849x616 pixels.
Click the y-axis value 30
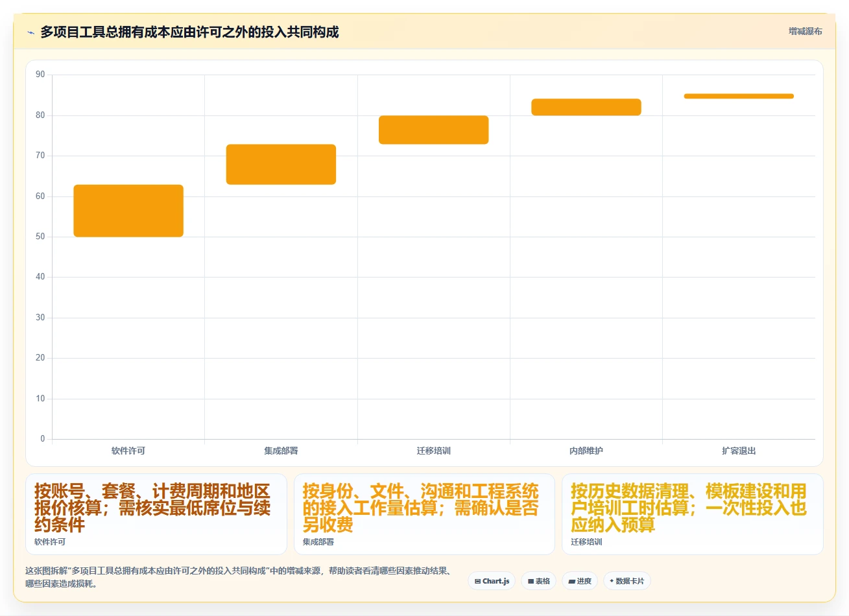pos(40,318)
